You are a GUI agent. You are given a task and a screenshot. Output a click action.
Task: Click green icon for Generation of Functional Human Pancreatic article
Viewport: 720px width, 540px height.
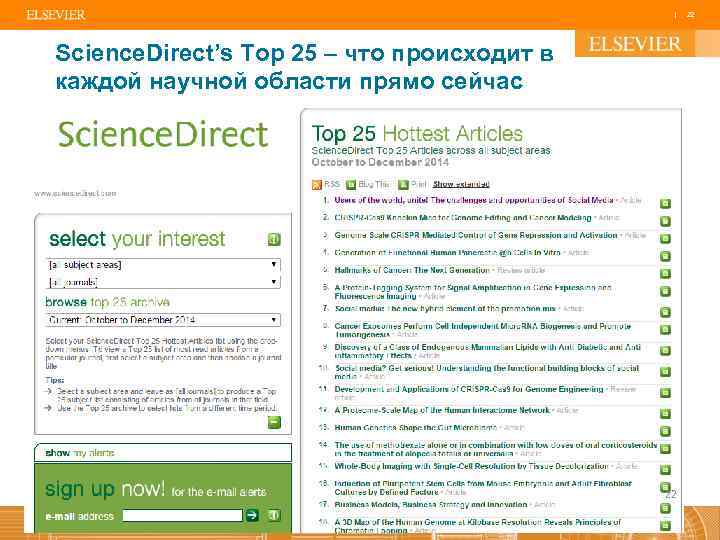click(x=665, y=256)
